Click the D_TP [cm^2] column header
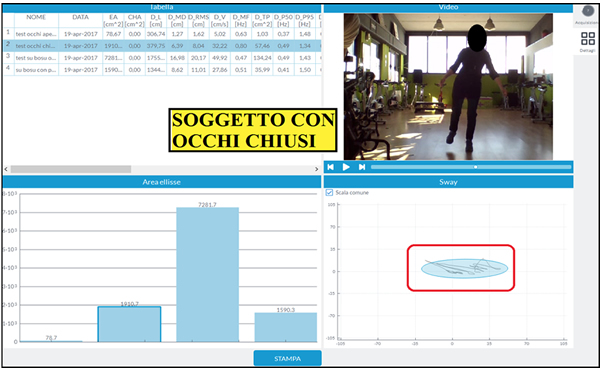Viewport: 600px width, 370px height. point(262,20)
